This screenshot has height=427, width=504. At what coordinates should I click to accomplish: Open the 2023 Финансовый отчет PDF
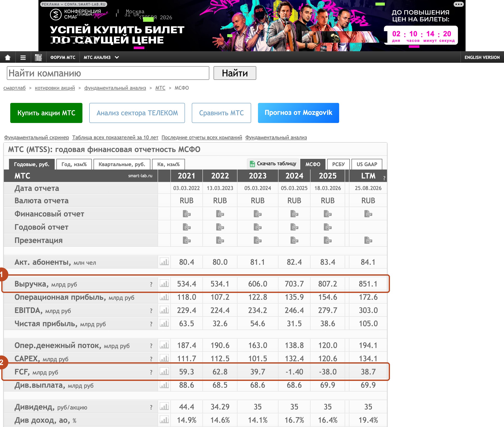(258, 214)
